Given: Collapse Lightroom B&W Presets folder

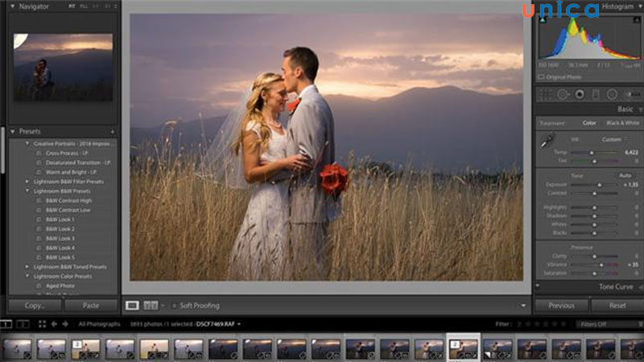Looking at the screenshot, I should (27, 191).
